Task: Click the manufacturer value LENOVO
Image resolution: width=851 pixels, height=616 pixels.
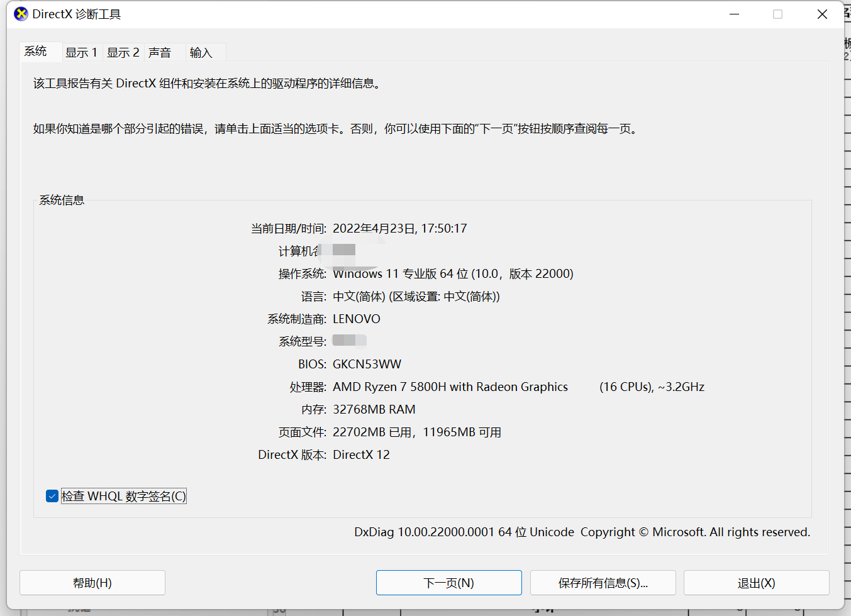Action: pos(357,319)
